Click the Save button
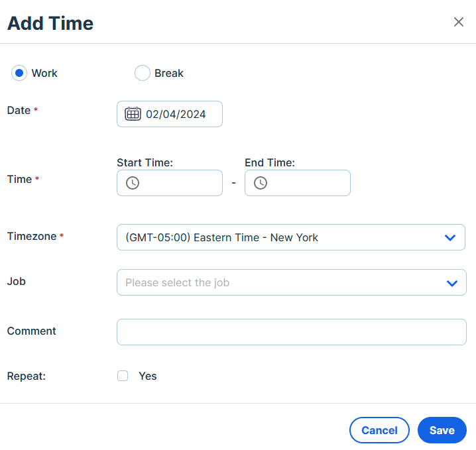 [x=442, y=430]
